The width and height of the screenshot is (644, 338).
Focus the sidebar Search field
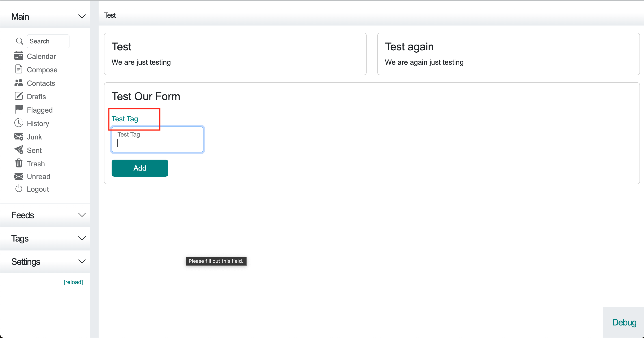[48, 41]
